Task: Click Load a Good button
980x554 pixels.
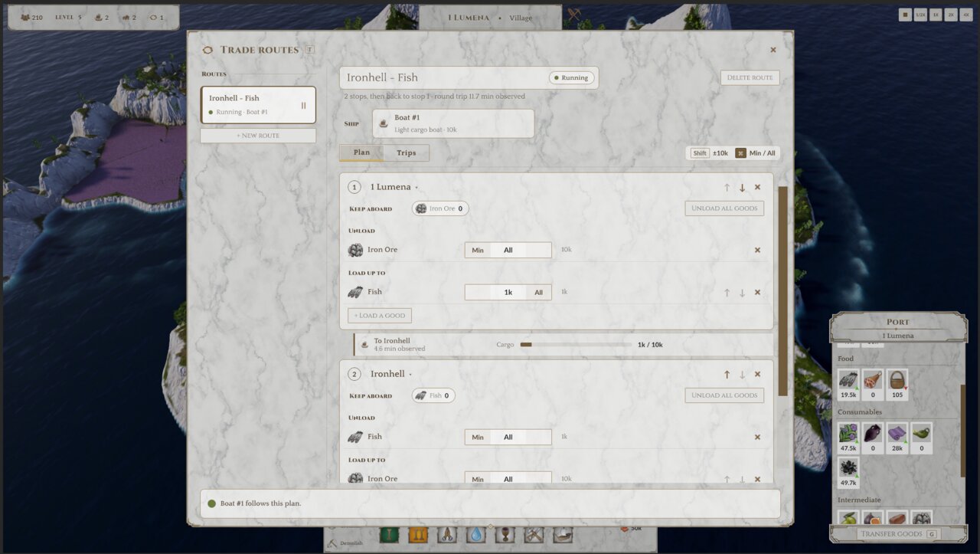Action: pyautogui.click(x=380, y=316)
